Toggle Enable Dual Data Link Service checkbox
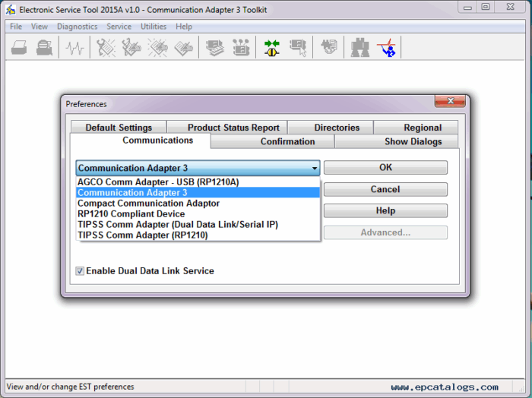Image resolution: width=532 pixels, height=398 pixels. coord(80,271)
